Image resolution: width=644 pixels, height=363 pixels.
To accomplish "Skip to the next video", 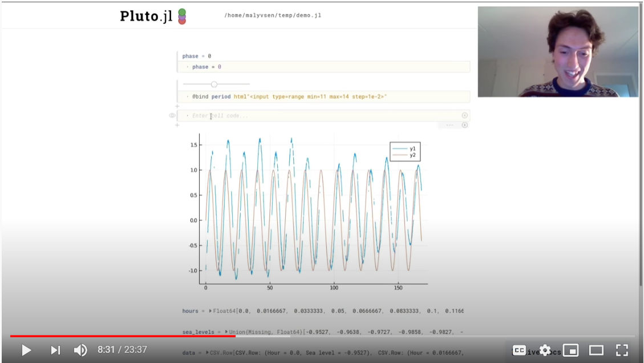I will point(55,350).
